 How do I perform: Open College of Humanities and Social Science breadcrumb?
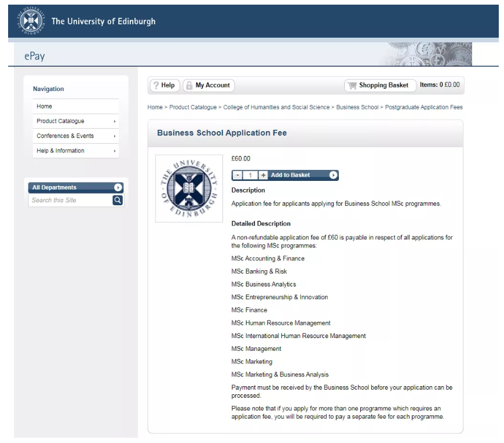(x=276, y=107)
